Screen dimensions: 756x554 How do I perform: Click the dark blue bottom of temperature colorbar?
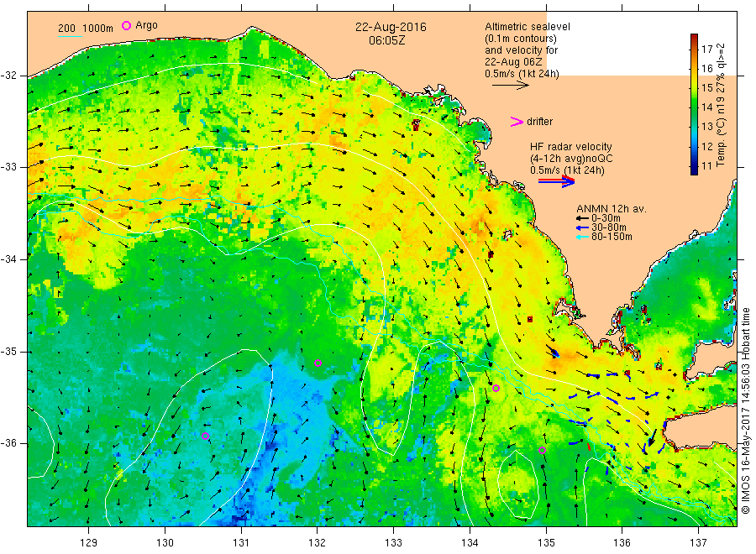[695, 170]
